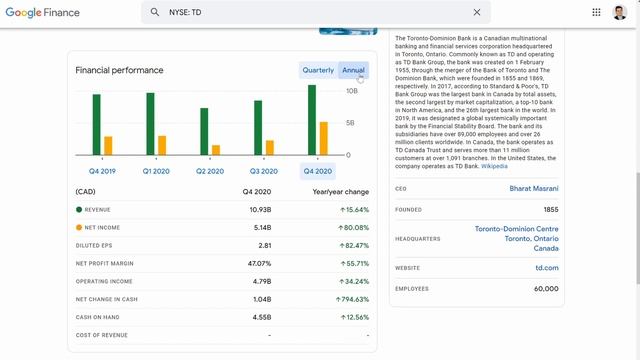Click the revenue value 10.93B
The height and width of the screenshot is (360, 640).
point(260,210)
